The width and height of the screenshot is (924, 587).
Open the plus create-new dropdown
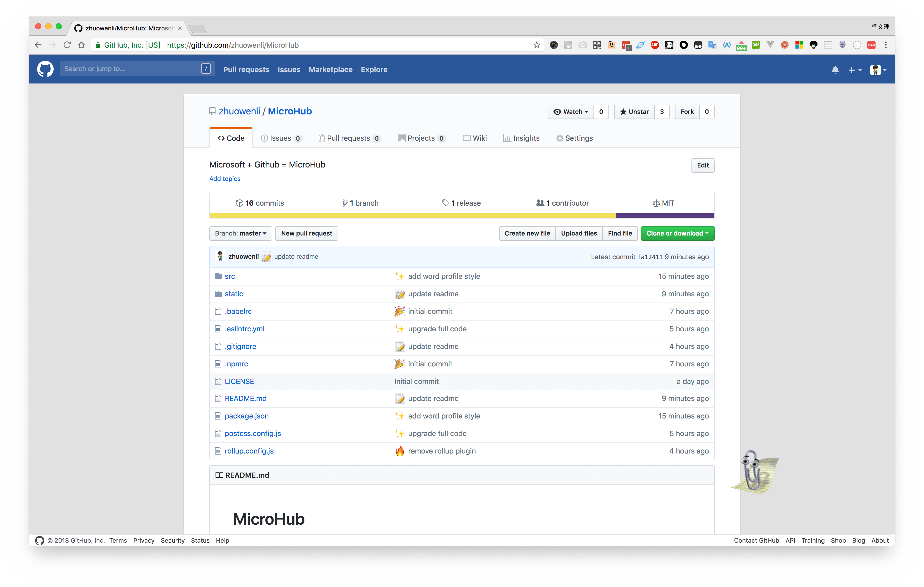(855, 70)
